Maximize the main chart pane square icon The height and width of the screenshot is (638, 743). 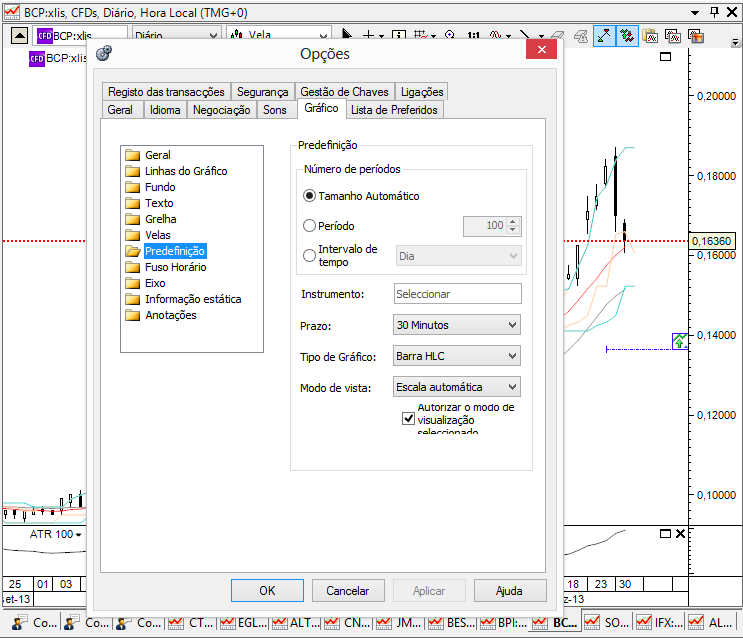coord(665,57)
